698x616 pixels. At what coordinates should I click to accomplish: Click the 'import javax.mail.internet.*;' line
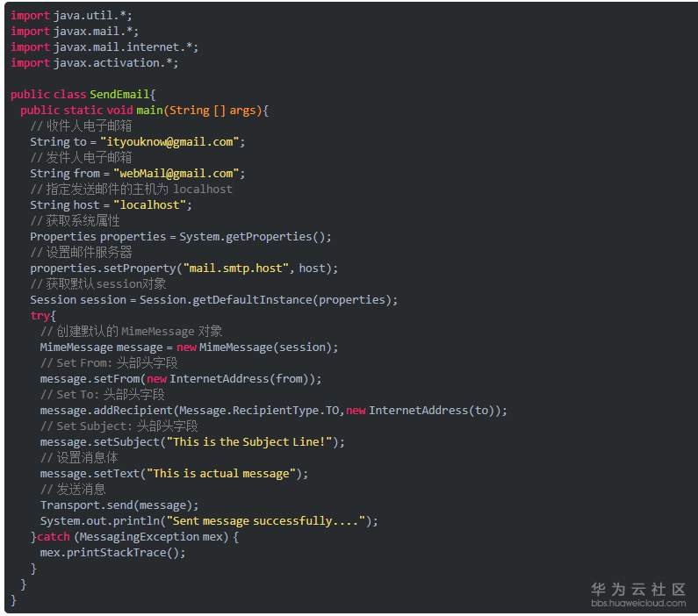pyautogui.click(x=104, y=47)
